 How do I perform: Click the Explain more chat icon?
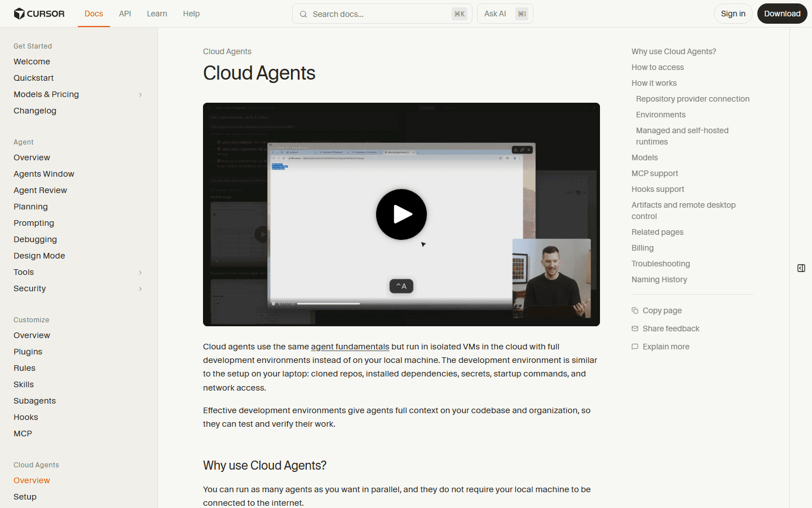(x=635, y=347)
